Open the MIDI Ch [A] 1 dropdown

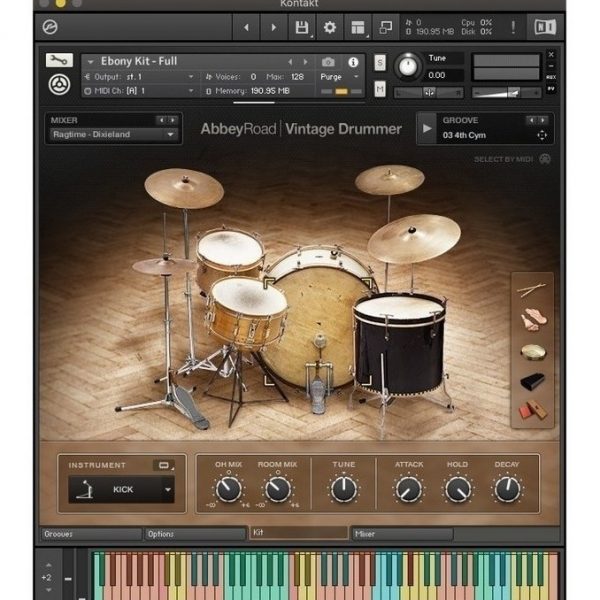pyautogui.click(x=191, y=91)
